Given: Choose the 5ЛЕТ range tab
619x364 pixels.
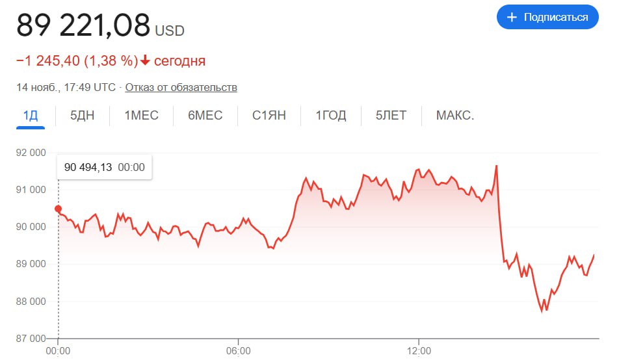Looking at the screenshot, I should (391, 116).
